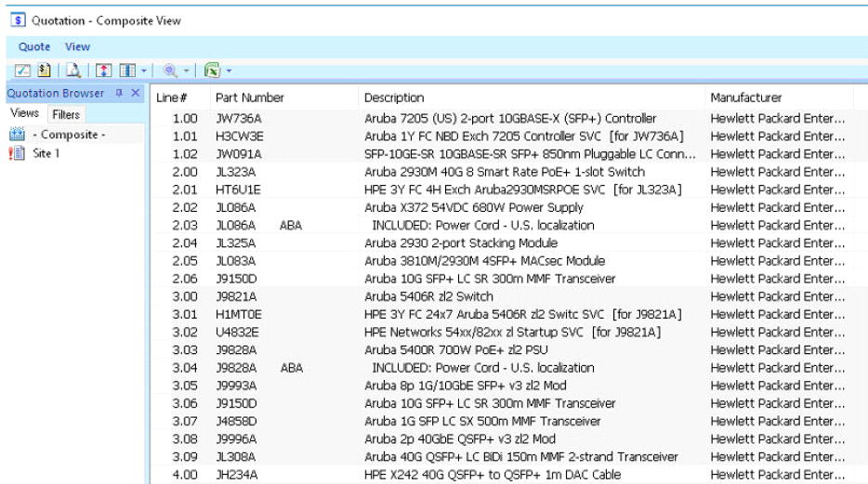This screenshot has width=868, height=484.
Task: Close the Quotation Browser panel
Action: 135,93
